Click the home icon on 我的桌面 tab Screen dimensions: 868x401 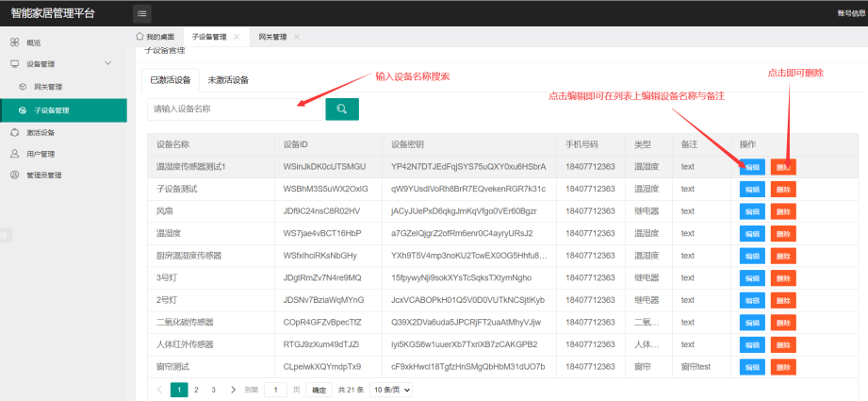[x=139, y=37]
